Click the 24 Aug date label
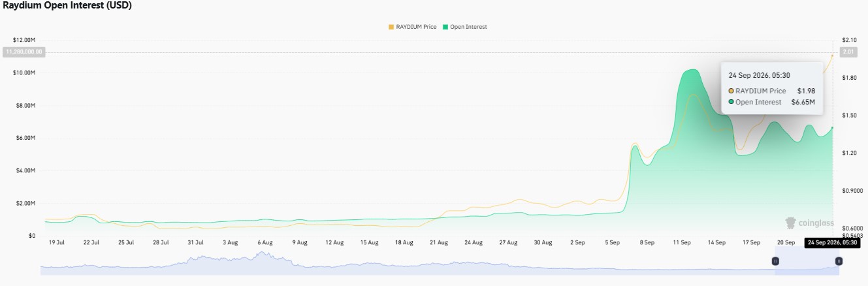The image size is (868, 286). (474, 242)
